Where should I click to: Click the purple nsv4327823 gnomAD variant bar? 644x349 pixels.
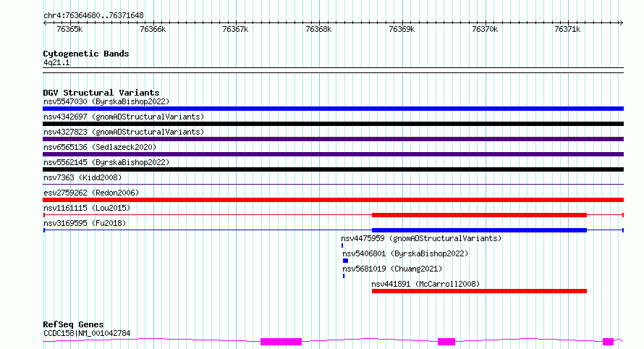(333, 139)
